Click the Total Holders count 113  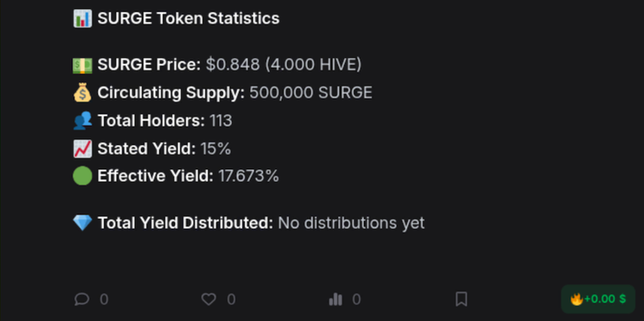click(221, 121)
